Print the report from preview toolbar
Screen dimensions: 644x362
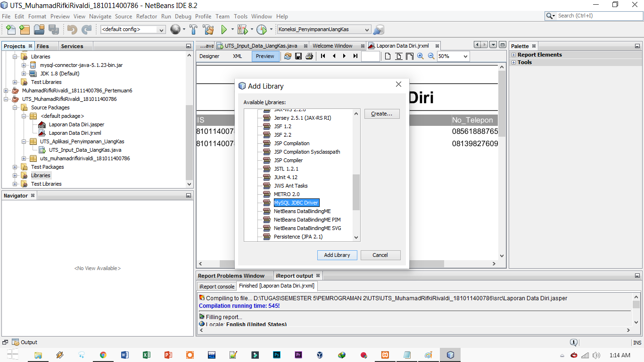click(309, 56)
